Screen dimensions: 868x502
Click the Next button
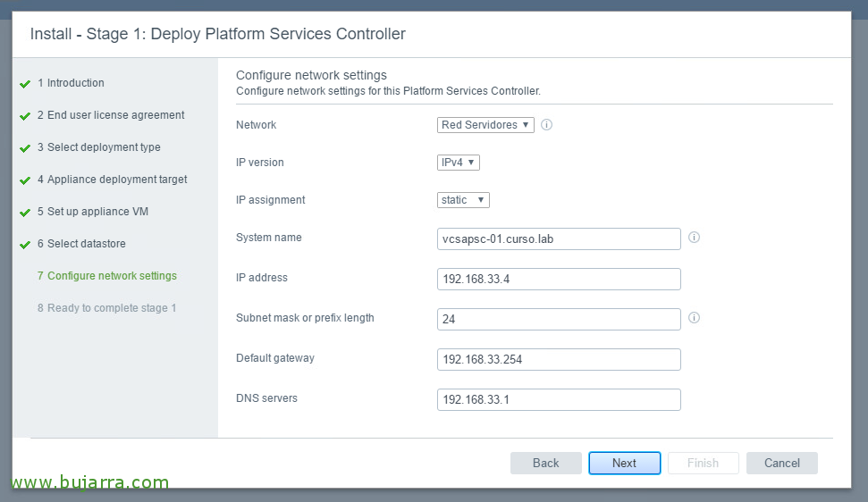[x=625, y=464]
